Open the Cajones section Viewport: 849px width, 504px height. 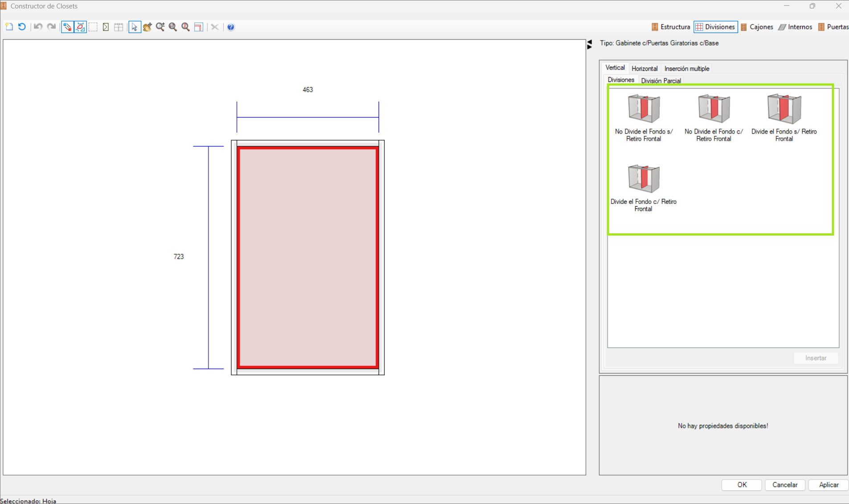point(757,27)
